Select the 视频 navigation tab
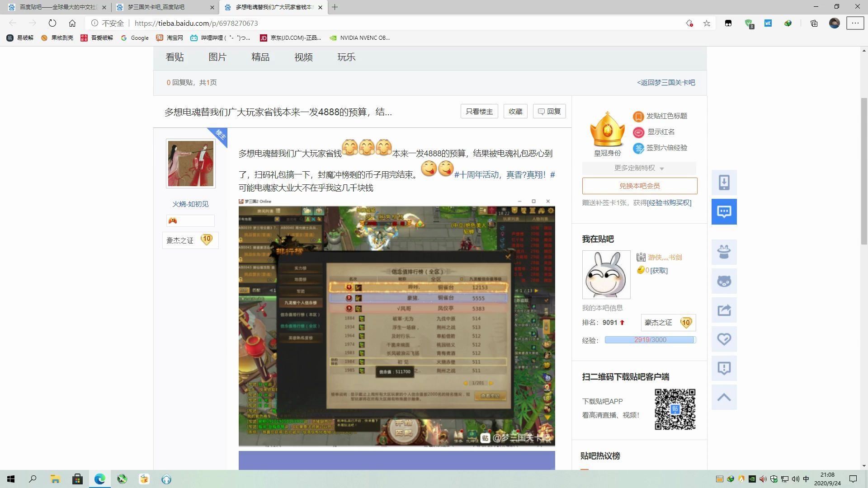This screenshot has height=488, width=868. tap(303, 57)
